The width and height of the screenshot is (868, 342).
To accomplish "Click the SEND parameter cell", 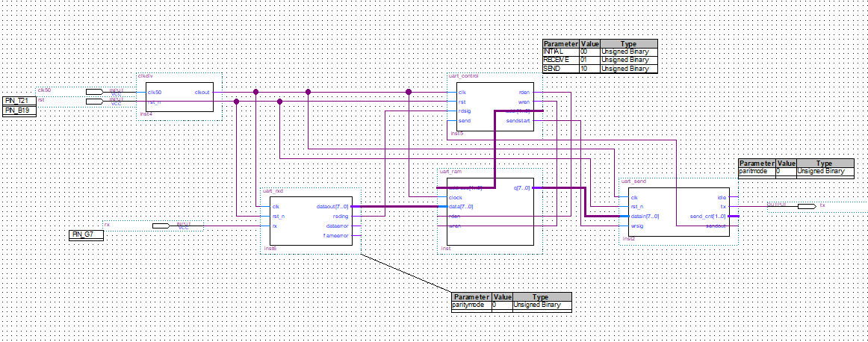I will click(x=561, y=69).
